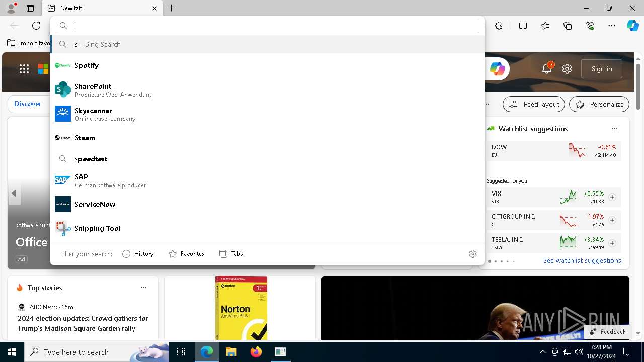
Task: Click the Sign in button
Action: tap(602, 69)
